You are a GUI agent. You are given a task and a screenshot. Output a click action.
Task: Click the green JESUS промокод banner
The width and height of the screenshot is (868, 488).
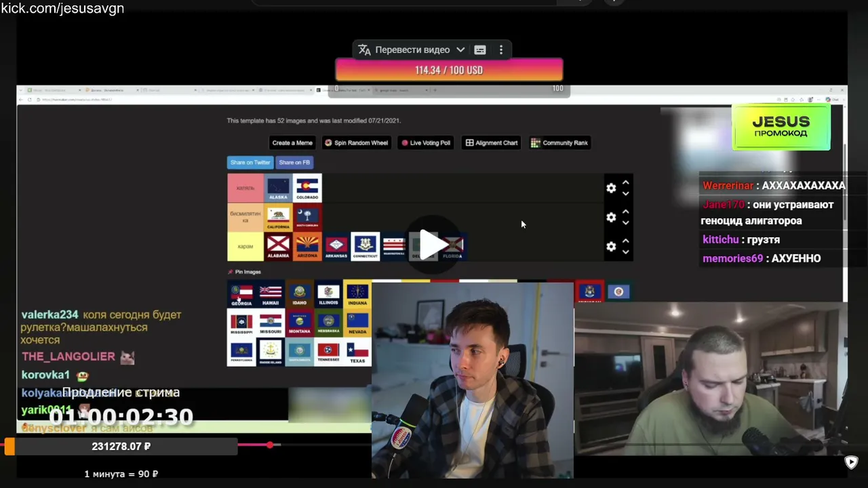click(x=781, y=127)
